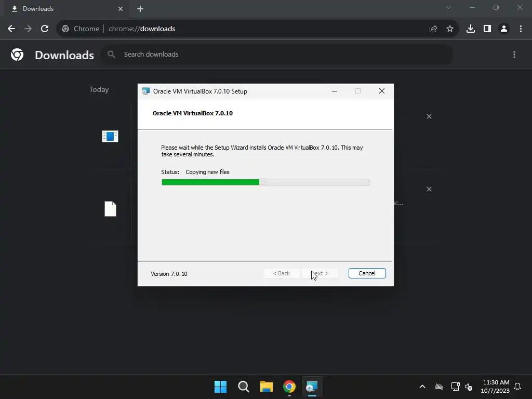The image size is (532, 399).
Task: Remove second download from the list
Action: (x=429, y=189)
